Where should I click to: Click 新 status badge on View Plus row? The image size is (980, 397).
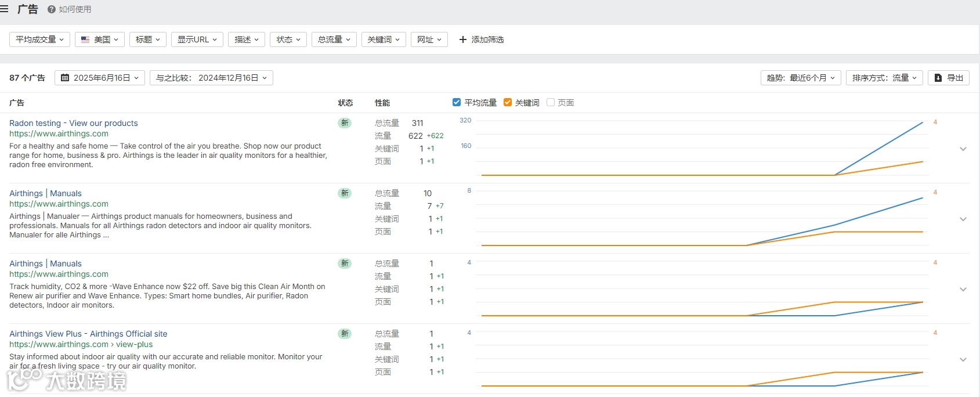pyautogui.click(x=345, y=334)
